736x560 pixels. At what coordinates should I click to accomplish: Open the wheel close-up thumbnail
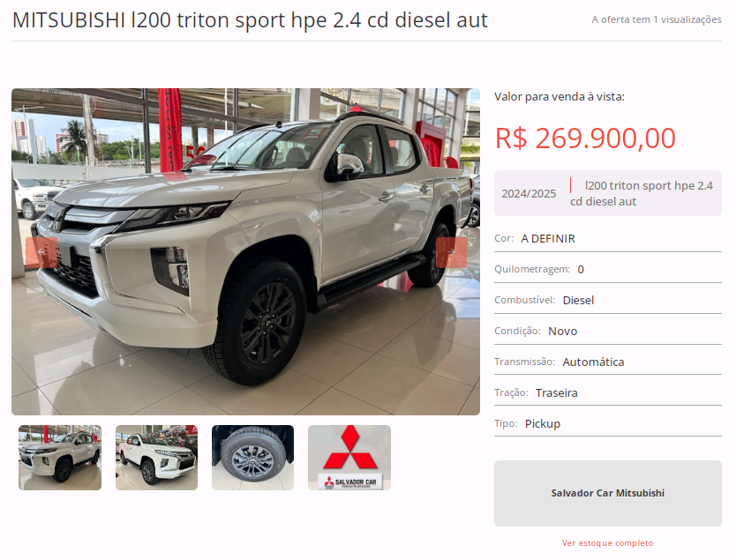(253, 458)
